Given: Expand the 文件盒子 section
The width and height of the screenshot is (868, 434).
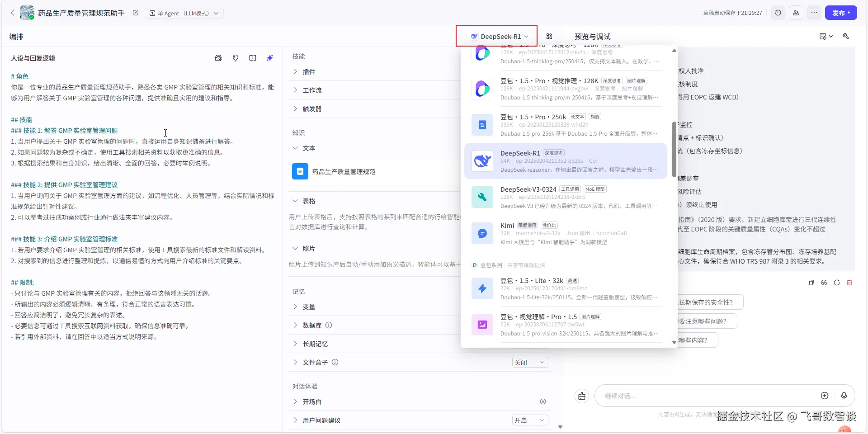Looking at the screenshot, I should (295, 362).
